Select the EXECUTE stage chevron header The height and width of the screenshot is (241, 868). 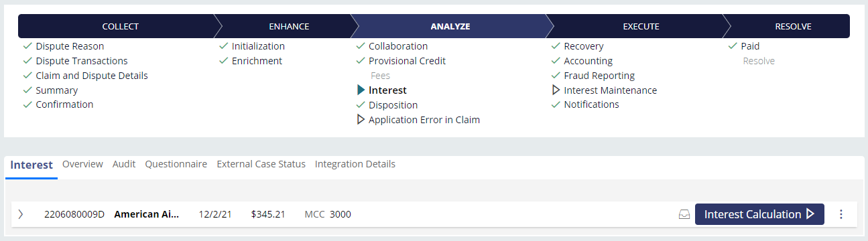coord(641,27)
